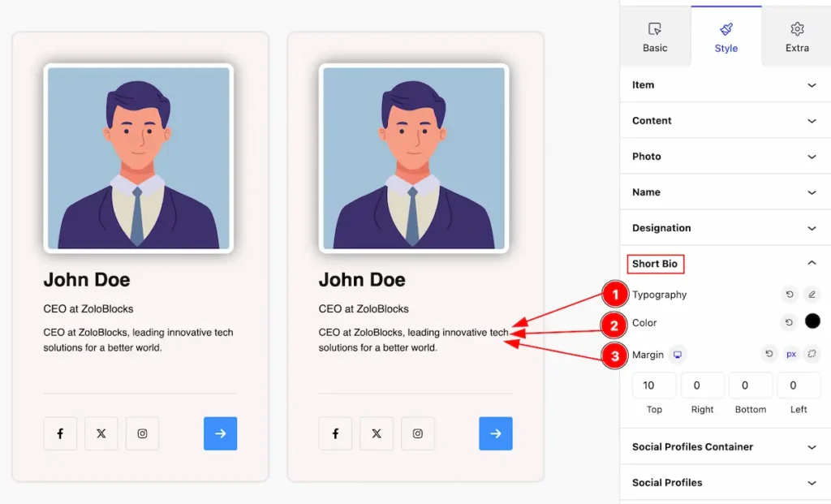Click the Typography edit pencil icon
The height and width of the screenshot is (504, 831).
[812, 294]
